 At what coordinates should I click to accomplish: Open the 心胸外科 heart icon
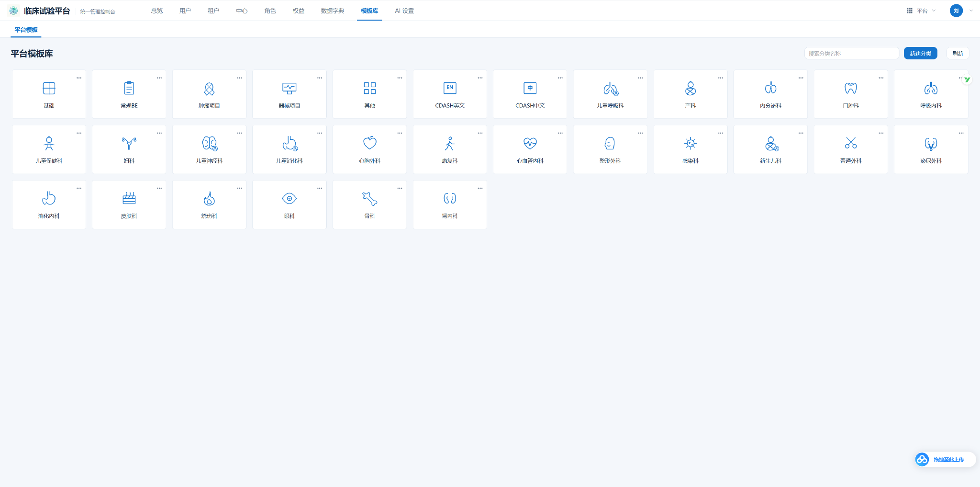pos(370,143)
